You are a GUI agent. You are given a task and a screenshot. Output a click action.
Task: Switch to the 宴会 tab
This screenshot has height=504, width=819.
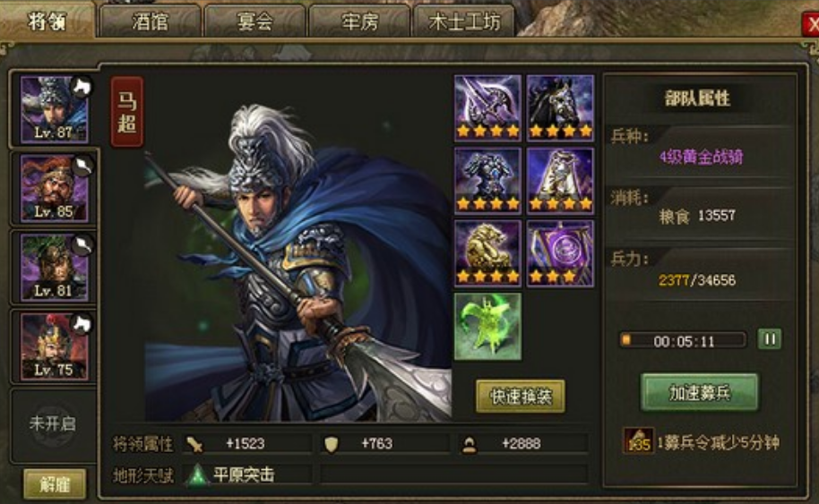coord(254,21)
